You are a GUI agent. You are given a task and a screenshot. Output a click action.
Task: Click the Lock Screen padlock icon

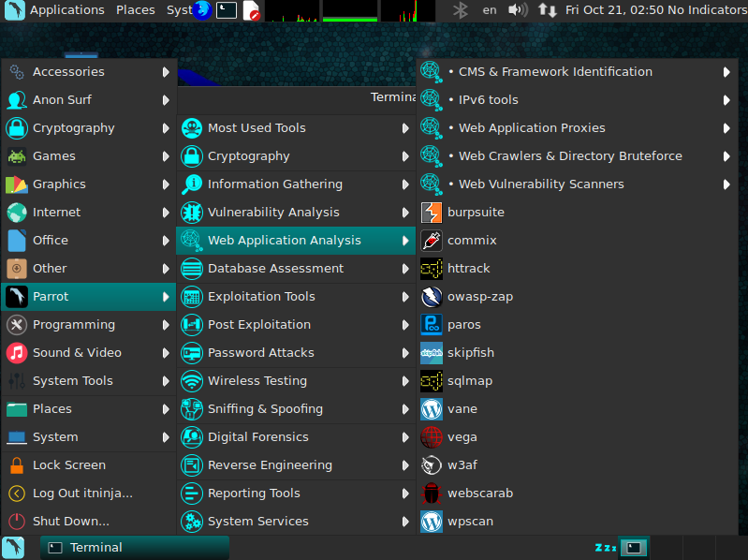(x=17, y=465)
